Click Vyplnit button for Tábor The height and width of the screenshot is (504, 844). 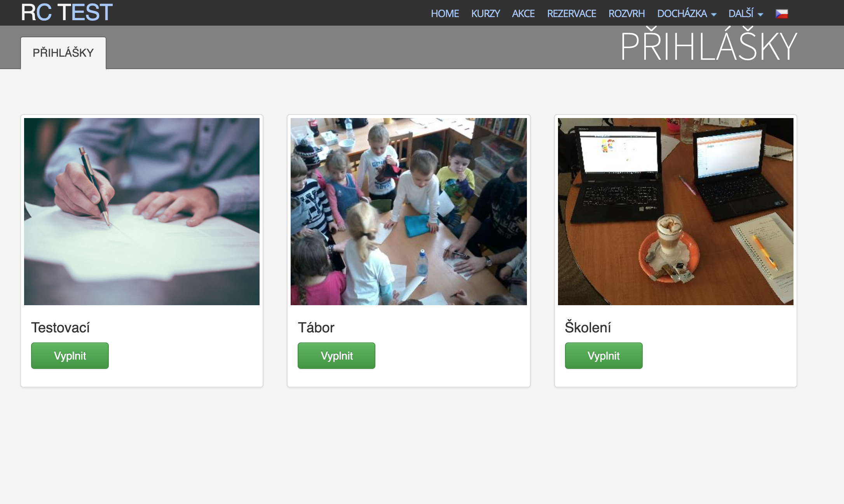pos(337,356)
